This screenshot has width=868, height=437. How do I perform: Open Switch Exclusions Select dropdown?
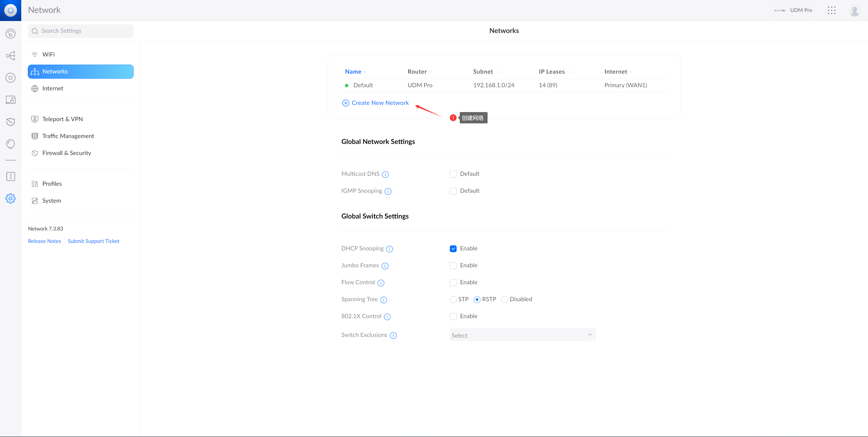point(523,335)
